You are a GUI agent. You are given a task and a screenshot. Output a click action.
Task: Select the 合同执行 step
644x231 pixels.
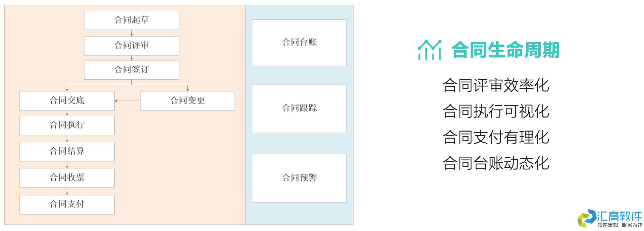coord(67,126)
